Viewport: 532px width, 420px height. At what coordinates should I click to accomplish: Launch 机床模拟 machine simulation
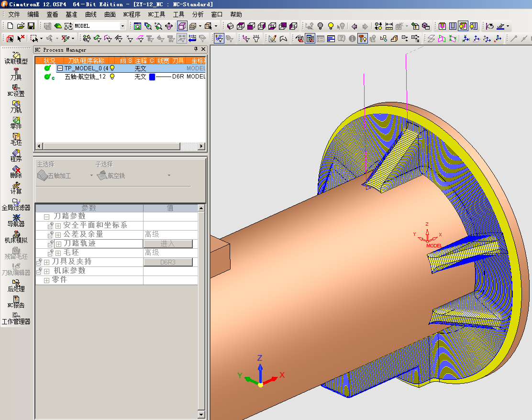(16, 237)
